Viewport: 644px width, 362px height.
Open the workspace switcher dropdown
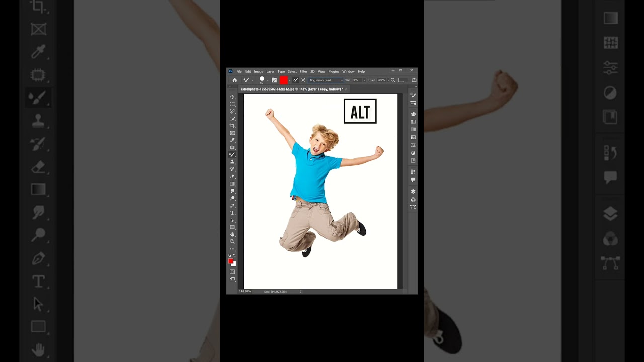[401, 80]
